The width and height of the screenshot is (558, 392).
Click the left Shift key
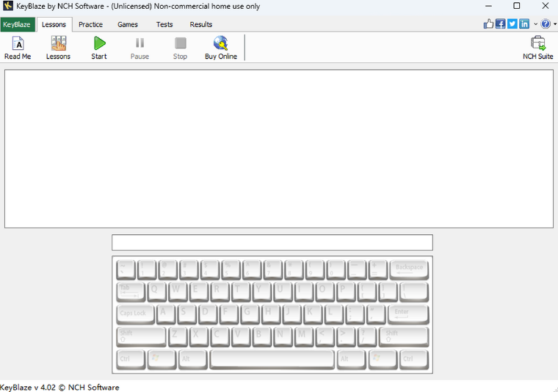coord(141,336)
